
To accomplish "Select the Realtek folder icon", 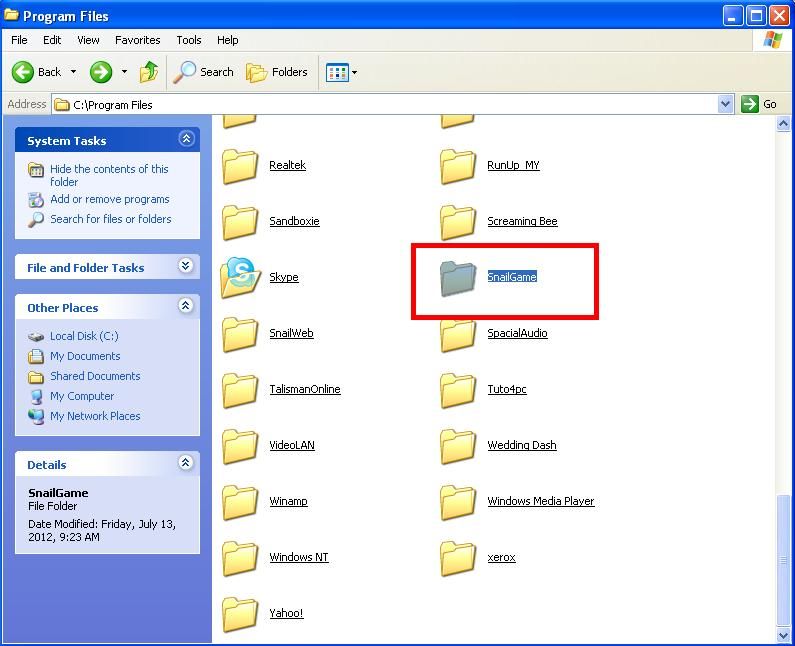I will 240,166.
